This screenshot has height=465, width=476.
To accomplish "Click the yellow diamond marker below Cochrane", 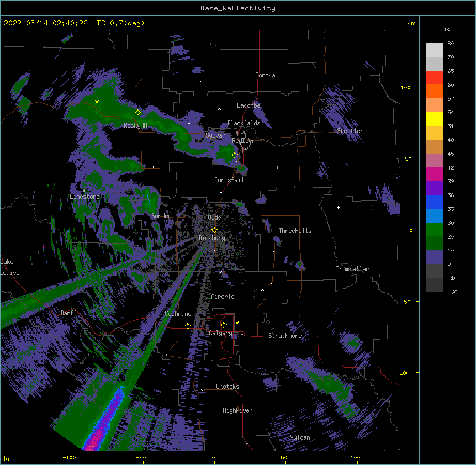I will point(188,326).
